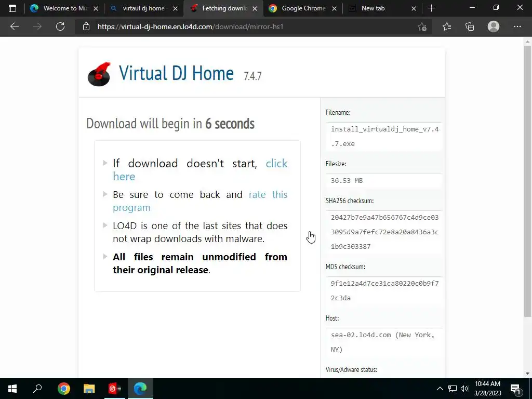The image size is (532, 399).
Task: Select the 36.53 MB filesize value
Action: pos(347,180)
